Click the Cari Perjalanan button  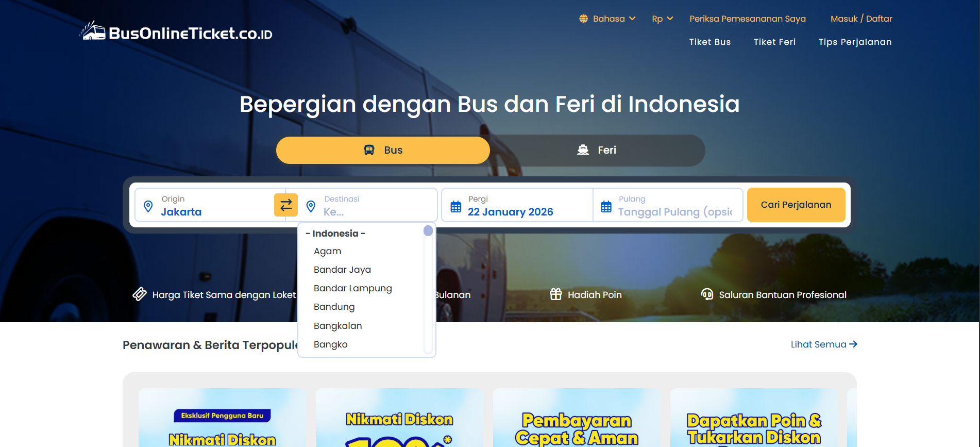pos(796,205)
